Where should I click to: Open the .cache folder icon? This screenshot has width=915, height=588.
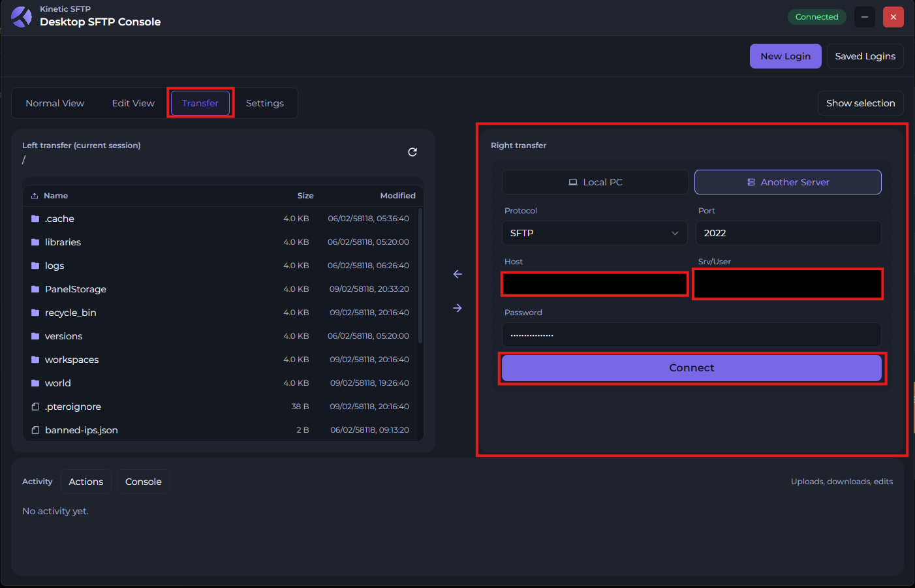35,219
